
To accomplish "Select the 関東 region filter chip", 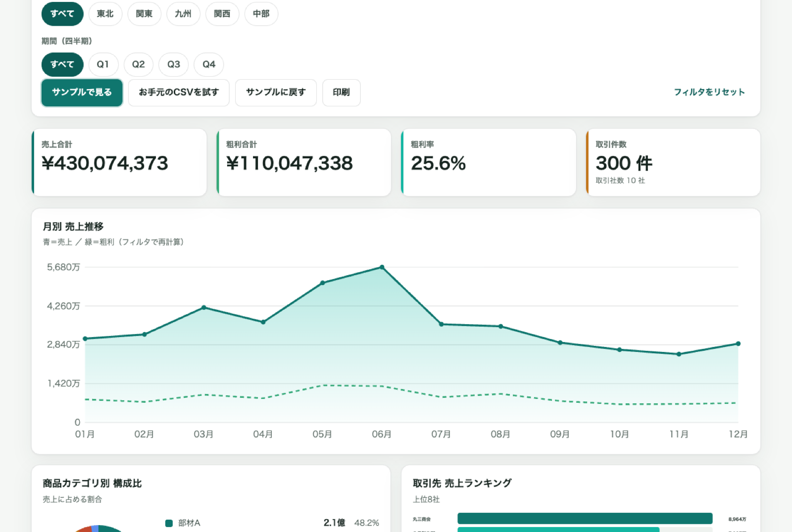I will (x=144, y=14).
